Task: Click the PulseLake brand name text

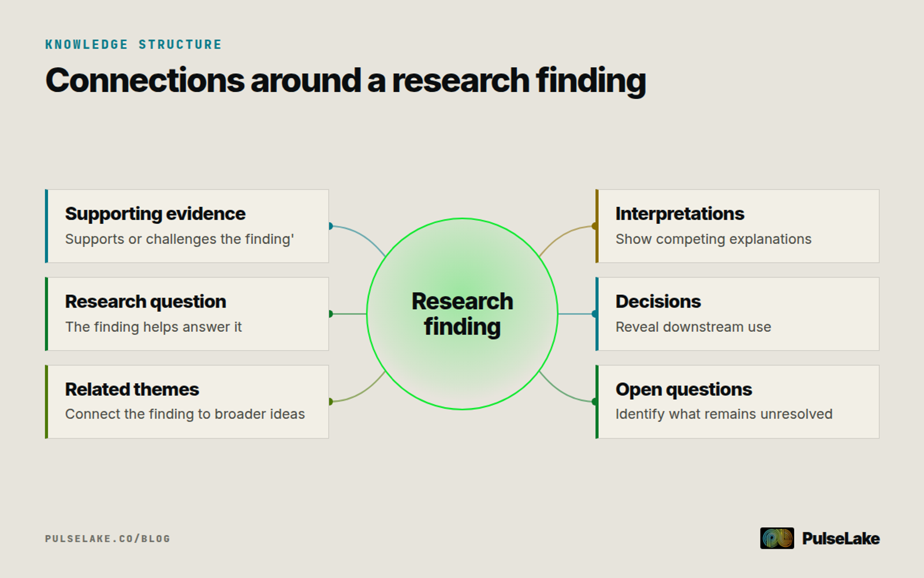Action: pyautogui.click(x=840, y=539)
